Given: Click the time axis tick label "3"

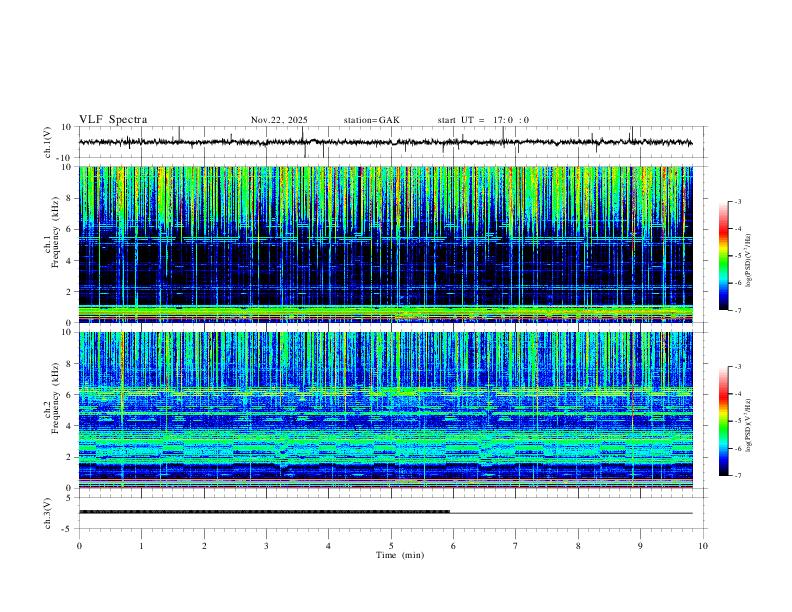Looking at the screenshot, I should [266, 546].
